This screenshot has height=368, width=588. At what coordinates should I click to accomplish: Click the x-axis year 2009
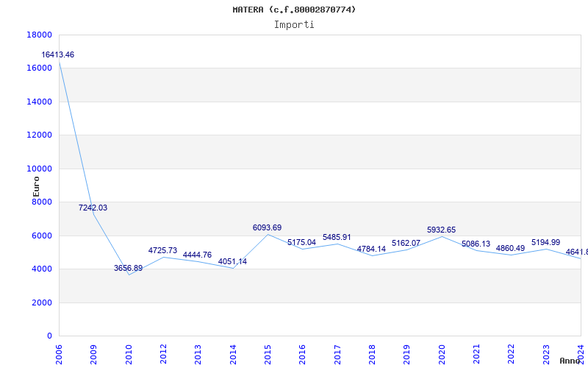point(94,355)
